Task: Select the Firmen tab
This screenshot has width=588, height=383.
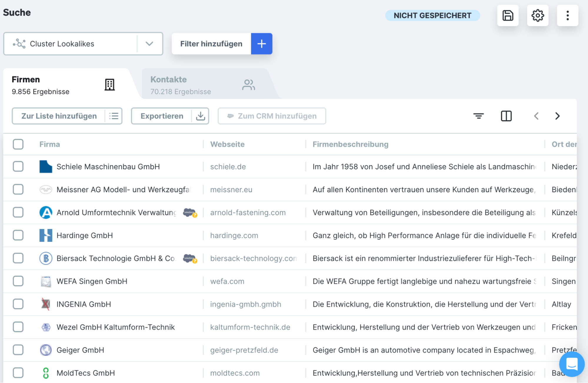Action: [x=63, y=85]
